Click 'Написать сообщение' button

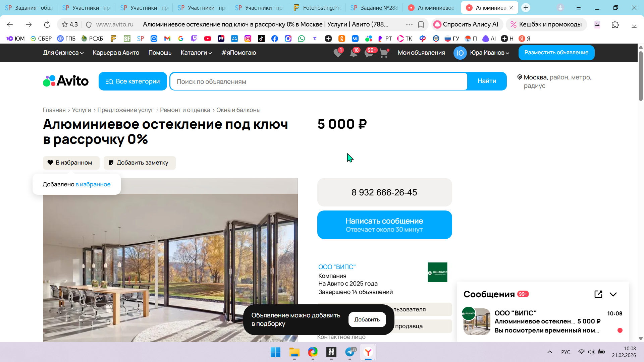(384, 225)
